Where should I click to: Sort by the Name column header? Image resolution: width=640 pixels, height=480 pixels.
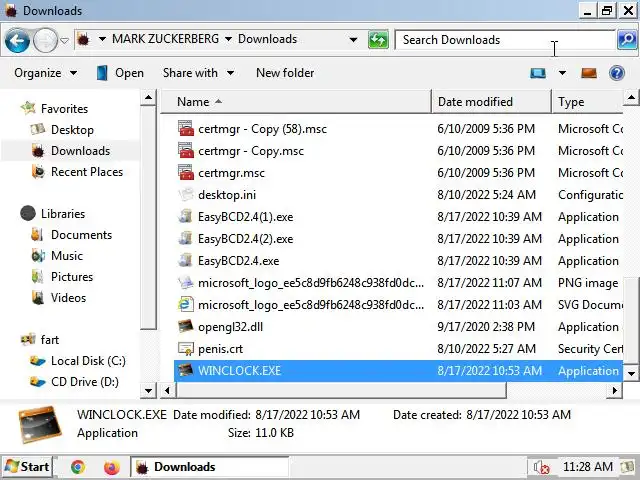(x=296, y=102)
